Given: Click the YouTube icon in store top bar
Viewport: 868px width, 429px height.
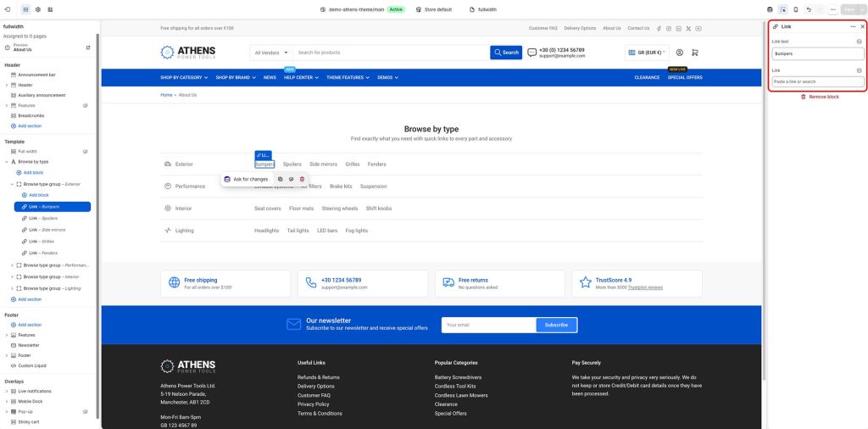Looking at the screenshot, I should 698,28.
